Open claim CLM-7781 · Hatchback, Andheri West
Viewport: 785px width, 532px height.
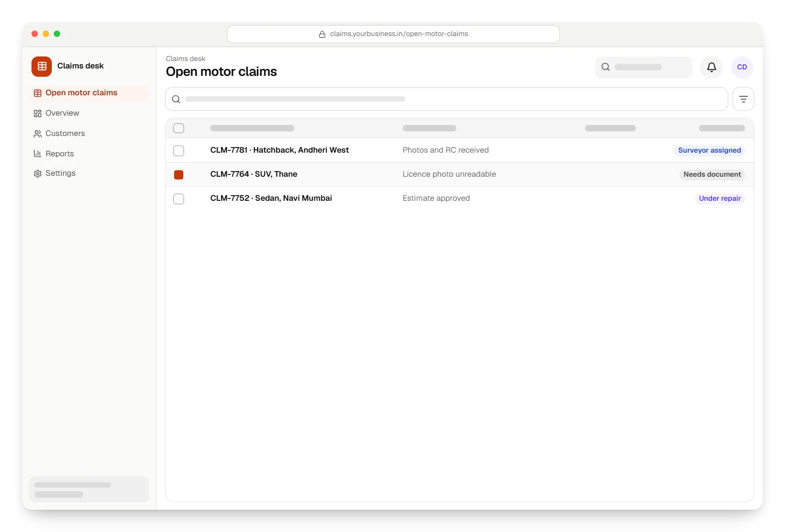pos(280,150)
